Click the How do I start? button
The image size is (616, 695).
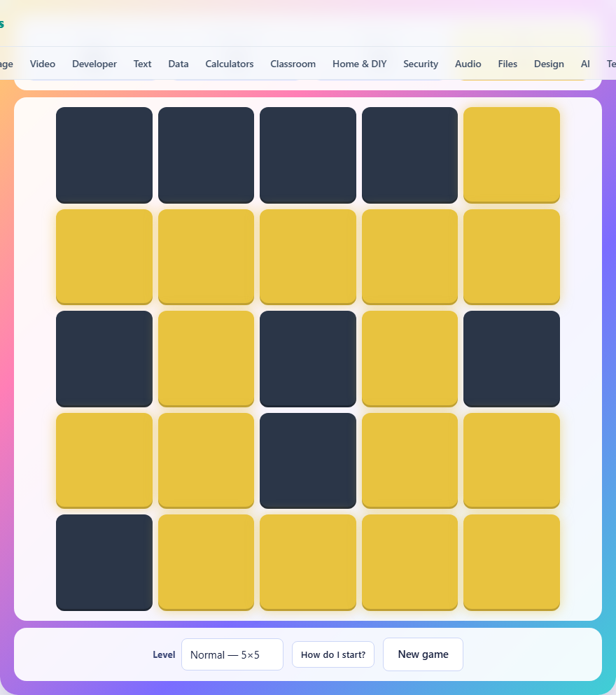point(333,654)
